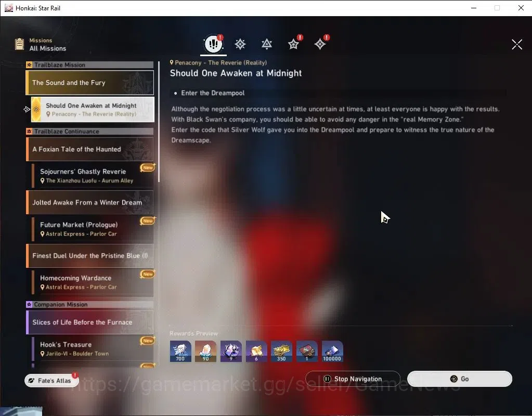Collapse the Companion Mission section header

pos(90,304)
